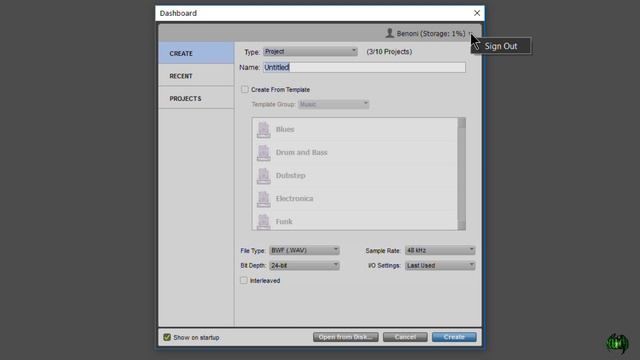Expand the account menu arrow beside Benoni
This screenshot has width=640, height=360.
pyautogui.click(x=470, y=33)
